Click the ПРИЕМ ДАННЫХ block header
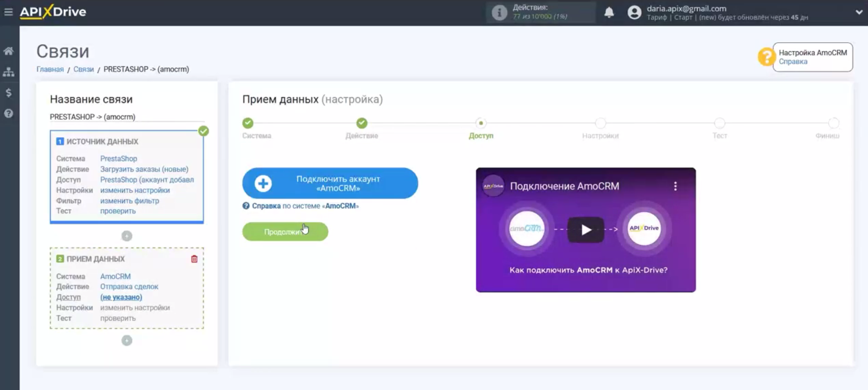Viewport: 868px width, 390px height. coord(96,259)
